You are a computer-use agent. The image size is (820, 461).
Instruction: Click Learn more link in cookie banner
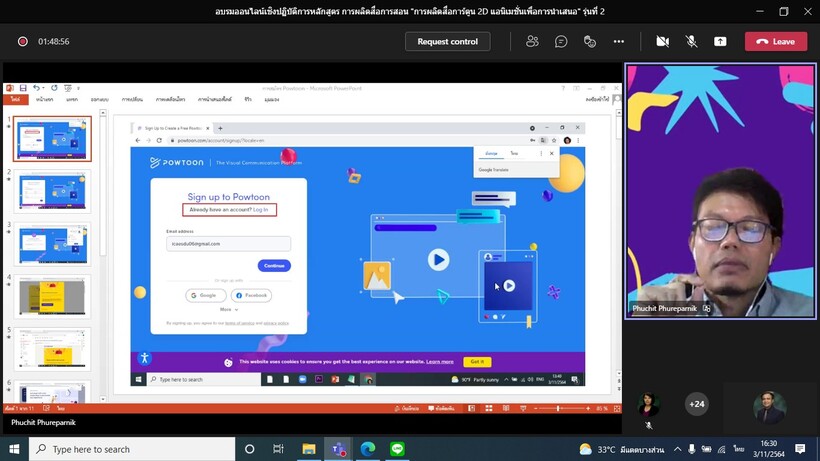pyautogui.click(x=440, y=362)
